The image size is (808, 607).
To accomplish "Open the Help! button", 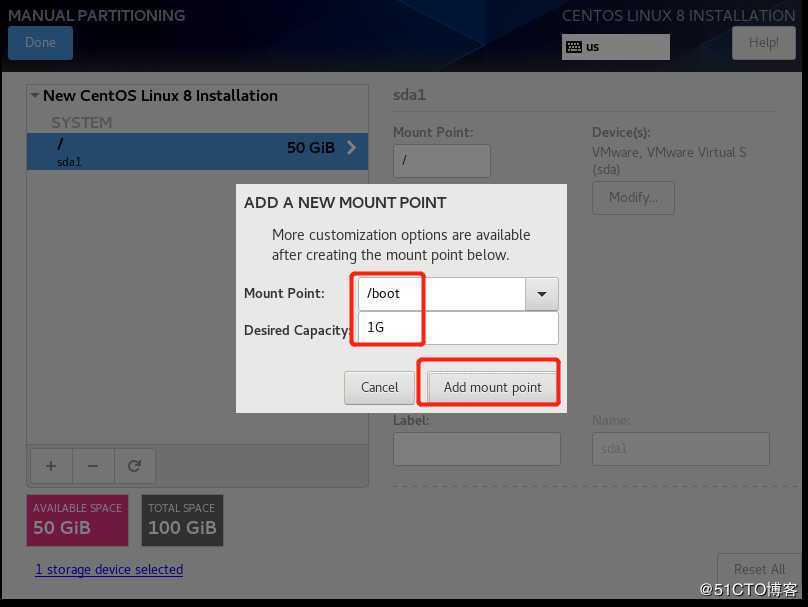I will (x=763, y=43).
